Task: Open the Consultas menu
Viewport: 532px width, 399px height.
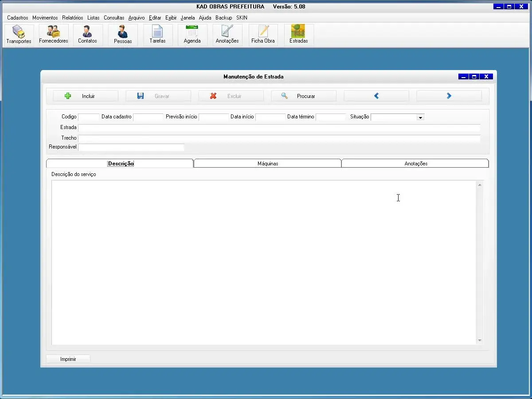Action: coord(114,18)
